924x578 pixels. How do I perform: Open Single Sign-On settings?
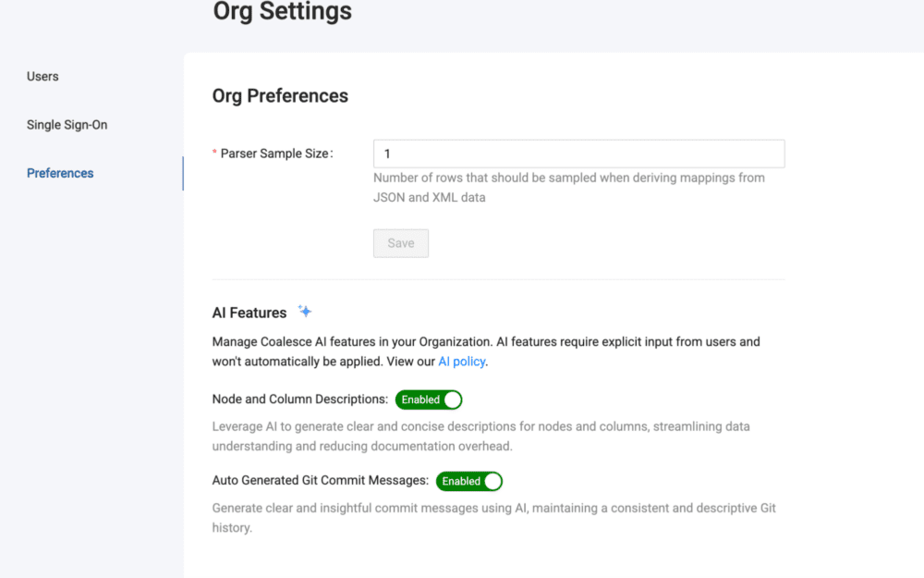[x=67, y=124]
